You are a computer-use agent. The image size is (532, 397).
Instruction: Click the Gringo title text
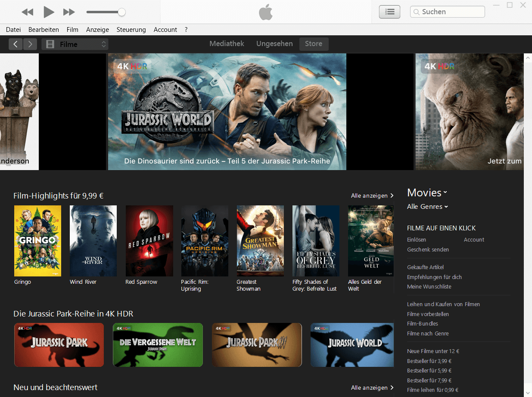pos(22,282)
